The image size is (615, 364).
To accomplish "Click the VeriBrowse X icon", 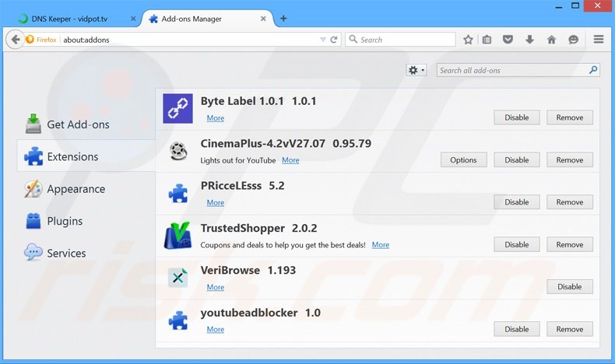I will (x=177, y=278).
